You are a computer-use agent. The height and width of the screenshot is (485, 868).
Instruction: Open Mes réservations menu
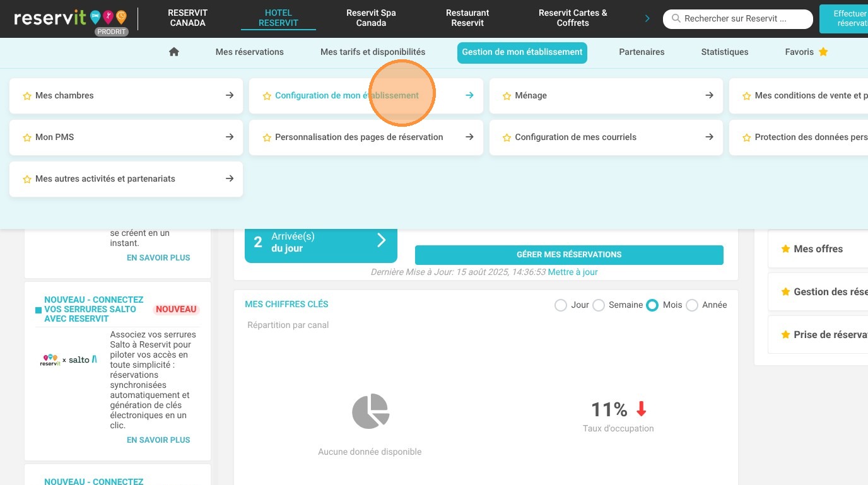click(250, 52)
